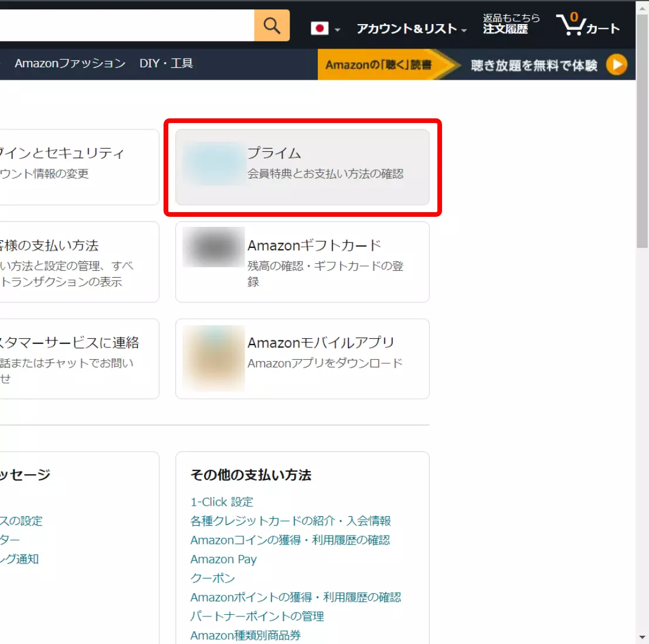Viewport: 649px width, 644px height.
Task: Click the blurred Prime card thumbnail
Action: [213, 163]
